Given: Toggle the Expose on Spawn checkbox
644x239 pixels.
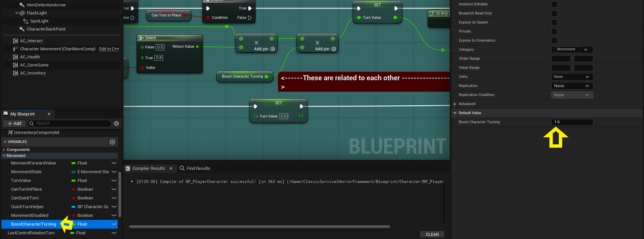Looking at the screenshot, I should pos(554,22).
